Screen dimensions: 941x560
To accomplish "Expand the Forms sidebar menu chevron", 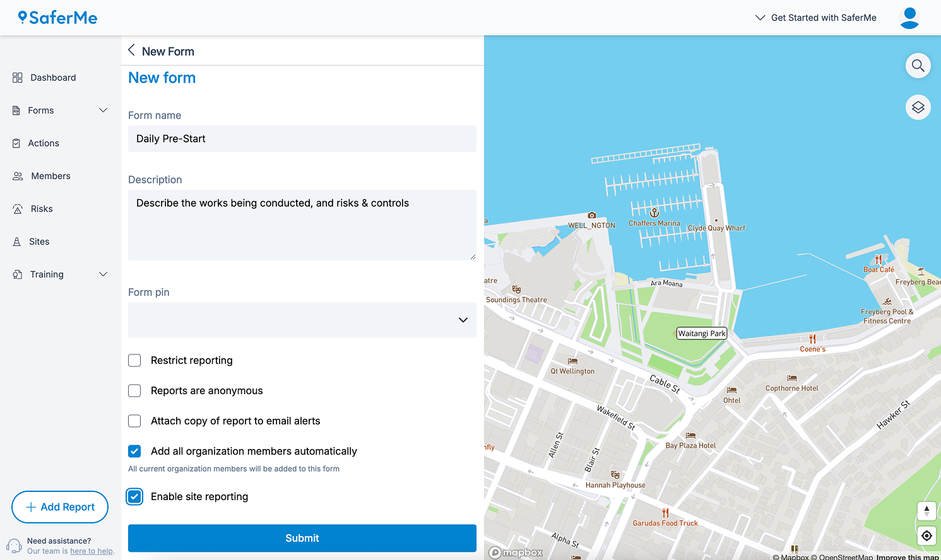I will pyautogui.click(x=103, y=110).
